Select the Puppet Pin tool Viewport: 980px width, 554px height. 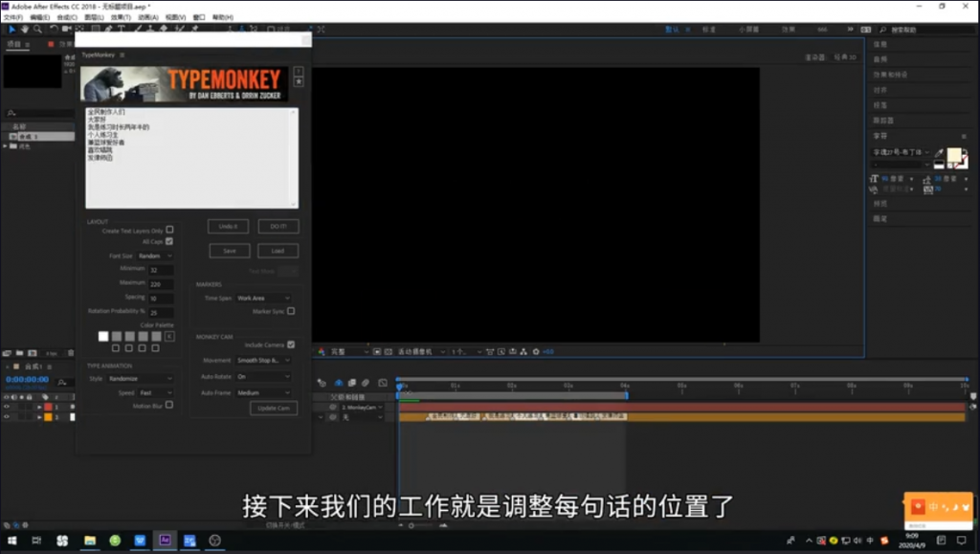[195, 29]
